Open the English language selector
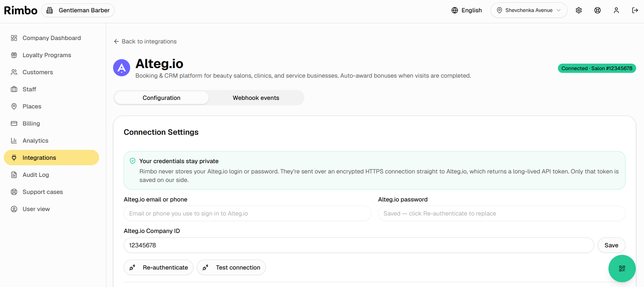The width and height of the screenshot is (644, 287). 467,10
